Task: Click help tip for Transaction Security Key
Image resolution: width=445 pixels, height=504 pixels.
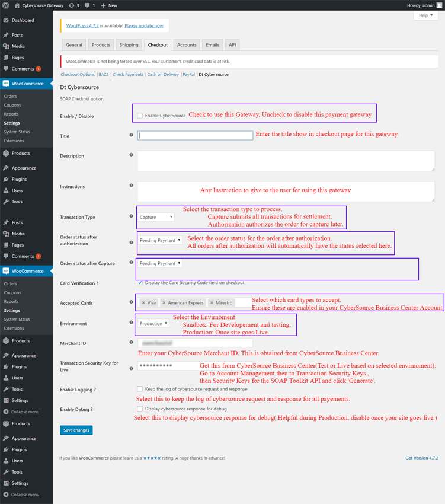Action: coord(131,368)
